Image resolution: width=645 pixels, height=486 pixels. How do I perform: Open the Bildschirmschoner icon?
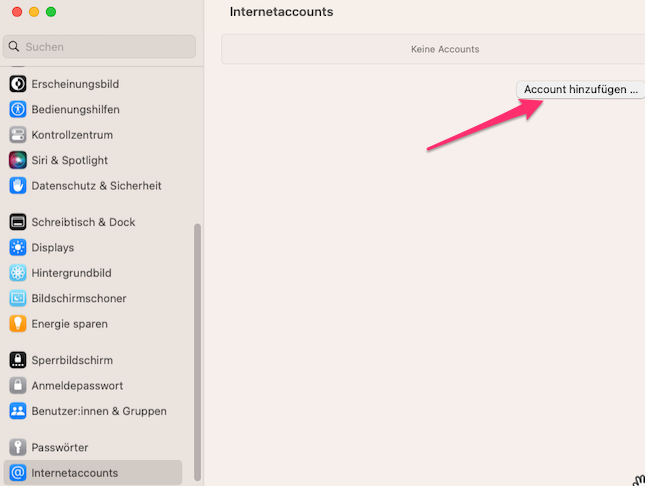tap(17, 298)
